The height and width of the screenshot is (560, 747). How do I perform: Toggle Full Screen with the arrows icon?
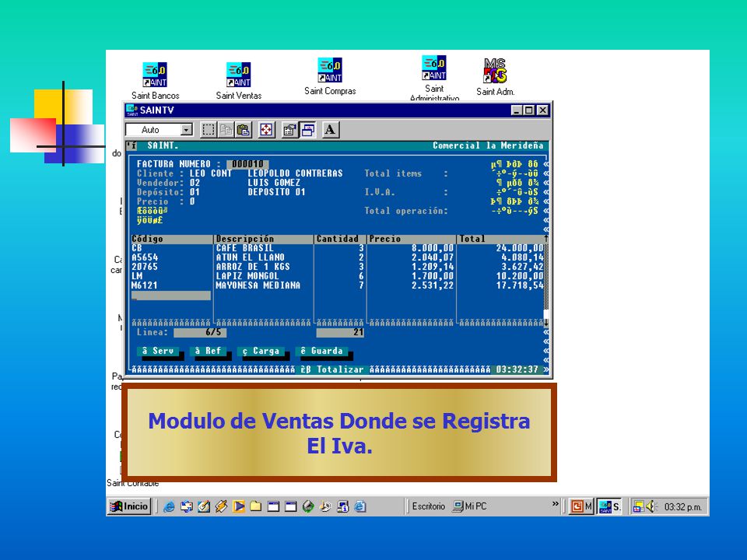[x=266, y=130]
